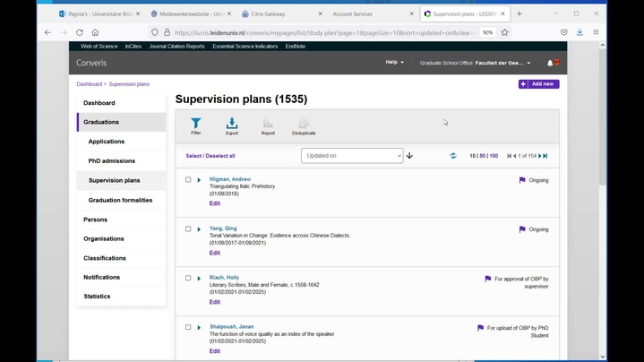The width and height of the screenshot is (644, 362).
Task: Expand the Help menu
Action: 394,63
